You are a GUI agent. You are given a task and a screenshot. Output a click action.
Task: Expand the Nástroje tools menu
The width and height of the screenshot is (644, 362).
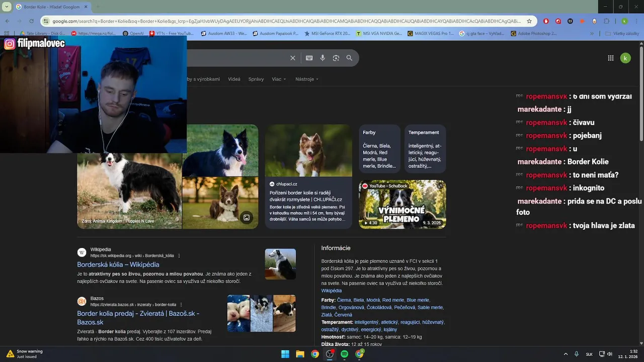point(307,79)
